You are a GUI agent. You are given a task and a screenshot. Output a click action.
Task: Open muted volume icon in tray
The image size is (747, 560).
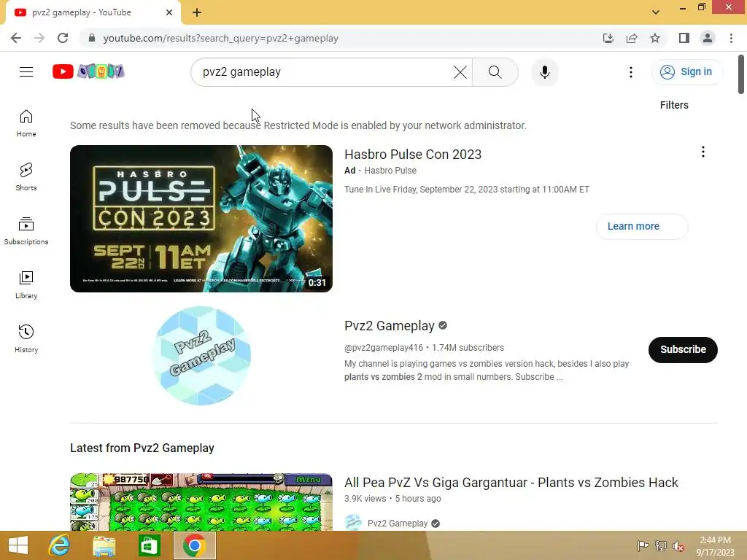(x=678, y=546)
